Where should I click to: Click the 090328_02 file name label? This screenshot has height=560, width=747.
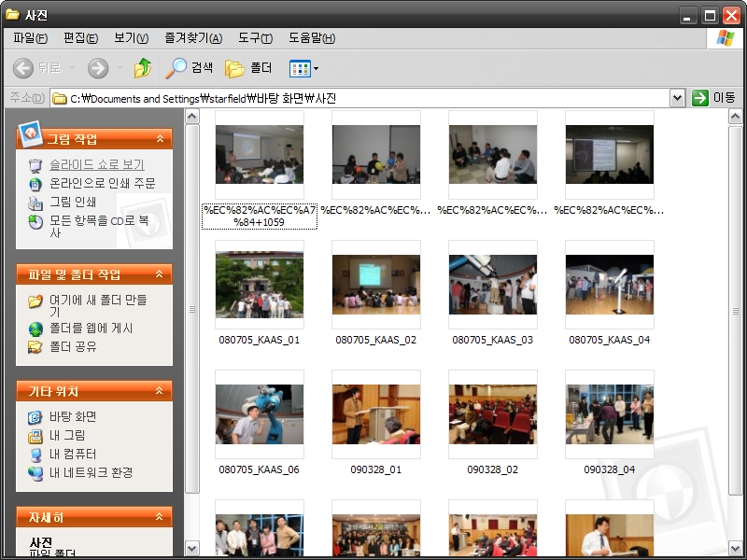(x=493, y=469)
